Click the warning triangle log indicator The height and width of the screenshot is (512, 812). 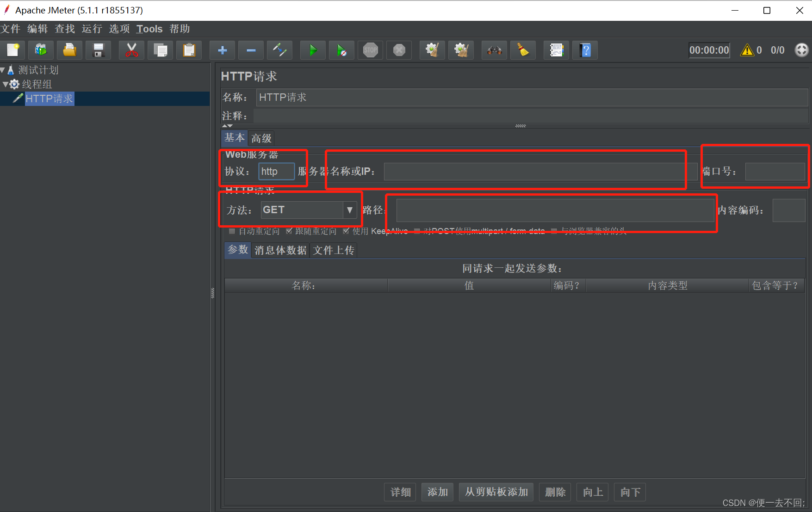coord(747,50)
